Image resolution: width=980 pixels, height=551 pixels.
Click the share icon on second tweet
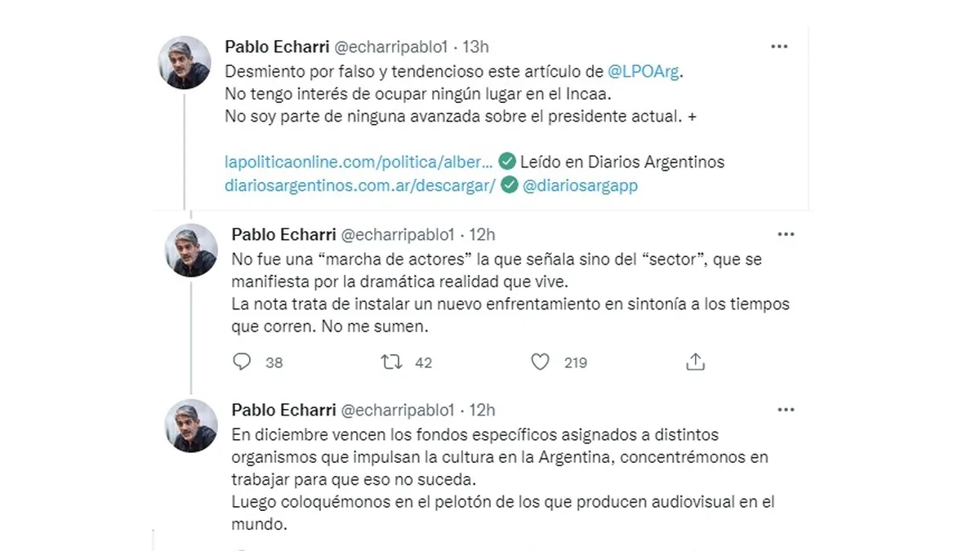click(x=695, y=362)
